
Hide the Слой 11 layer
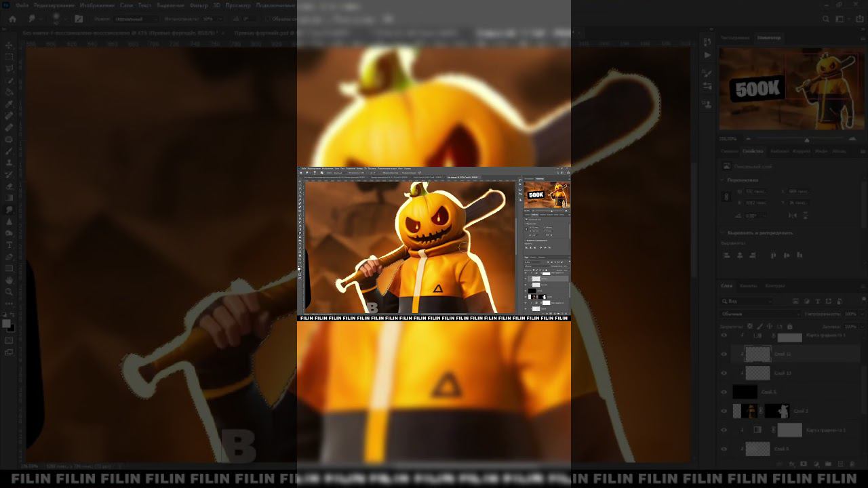tap(724, 354)
